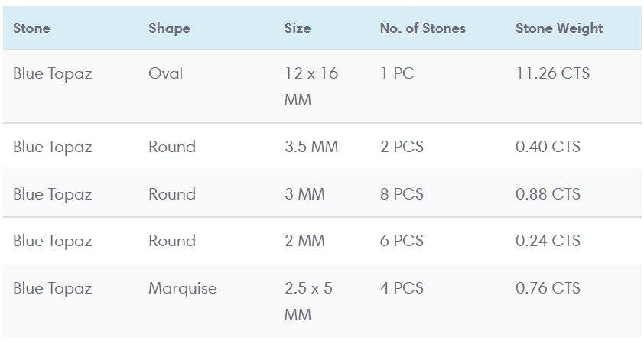Click the 6 PCS quantity cell

tap(402, 241)
